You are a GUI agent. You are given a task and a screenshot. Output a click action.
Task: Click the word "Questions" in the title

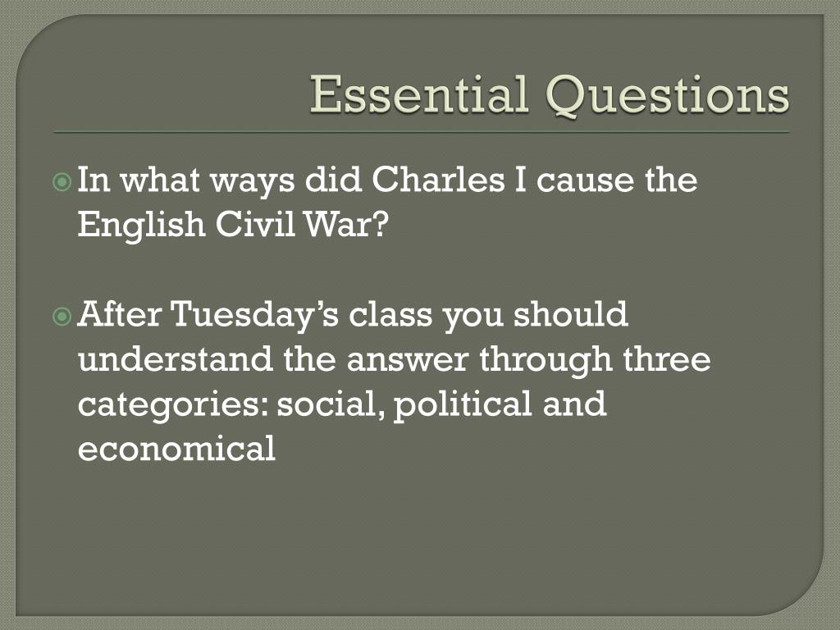click(x=668, y=95)
